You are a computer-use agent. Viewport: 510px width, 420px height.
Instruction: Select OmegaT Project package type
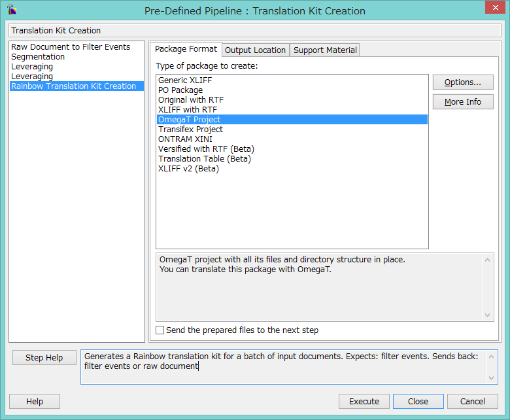coord(292,120)
